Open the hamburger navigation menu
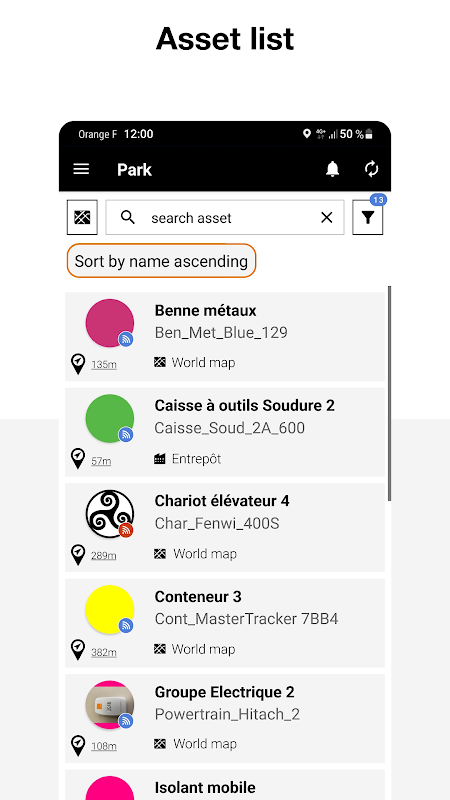The image size is (450, 800). pyautogui.click(x=82, y=169)
